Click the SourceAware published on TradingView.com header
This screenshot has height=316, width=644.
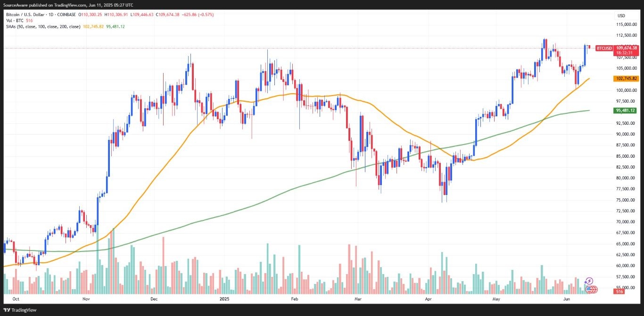click(x=61, y=5)
